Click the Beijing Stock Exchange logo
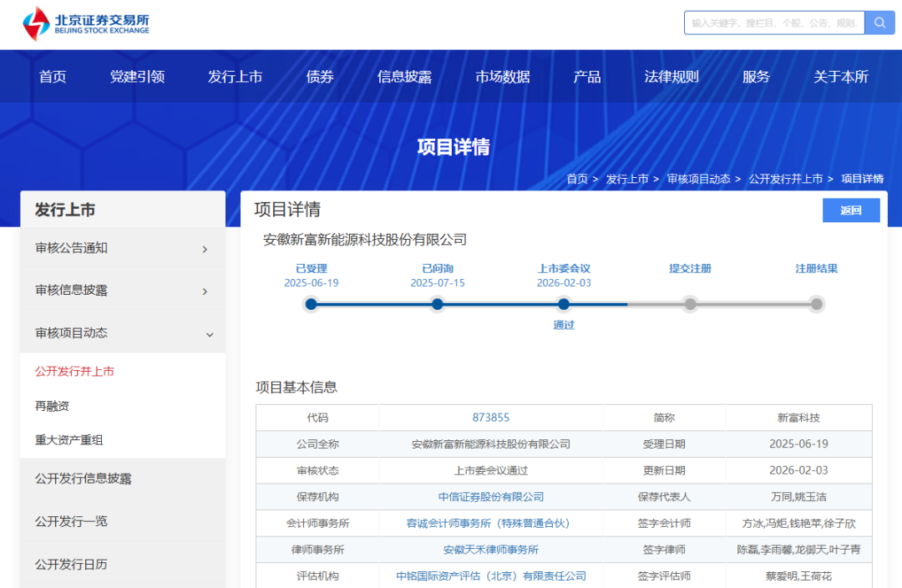The height and width of the screenshot is (588, 902). 86,23
